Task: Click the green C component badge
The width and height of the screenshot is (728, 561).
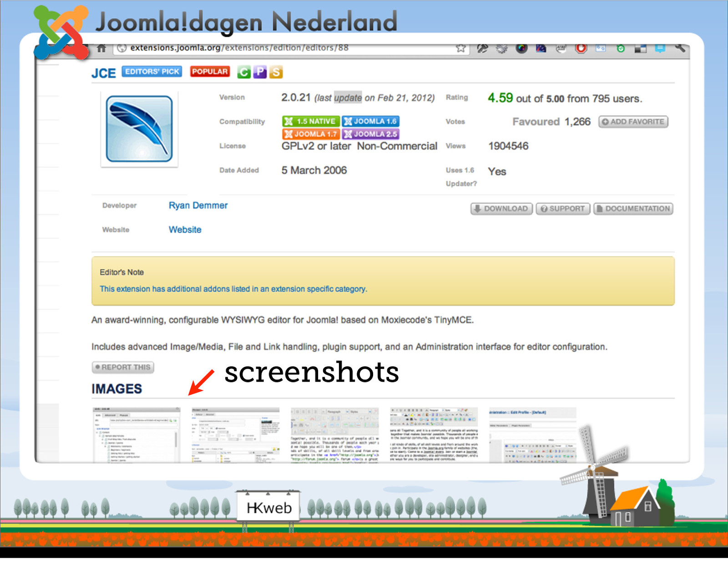Action: coord(244,72)
